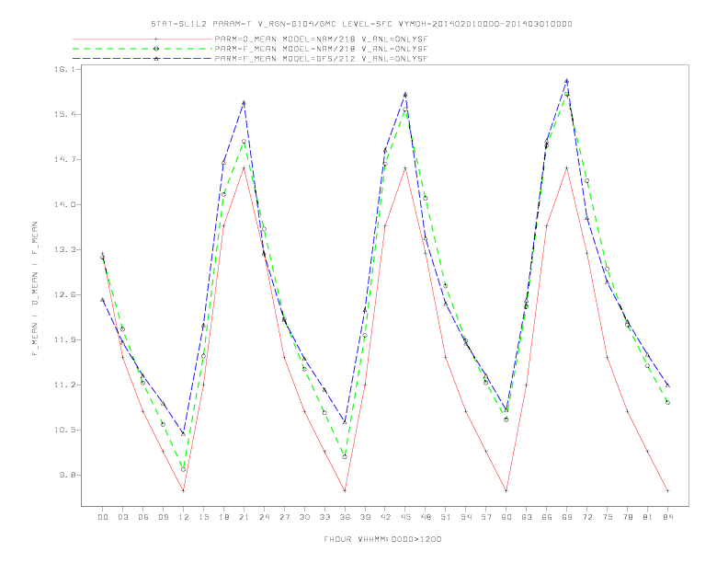Click x-axis tick label 03

click(x=122, y=517)
